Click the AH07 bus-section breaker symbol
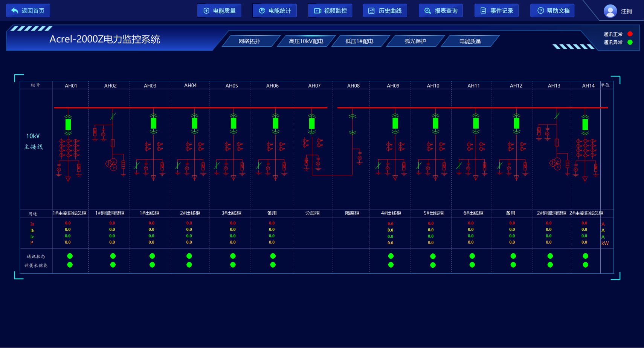The image size is (644, 348). [x=312, y=123]
